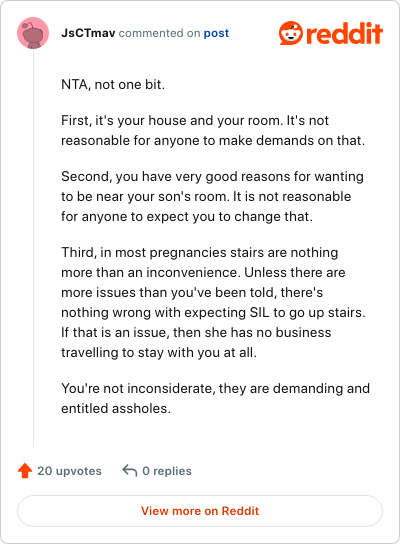Click the line starting 'Third, in most pregnancies'

[199, 253]
